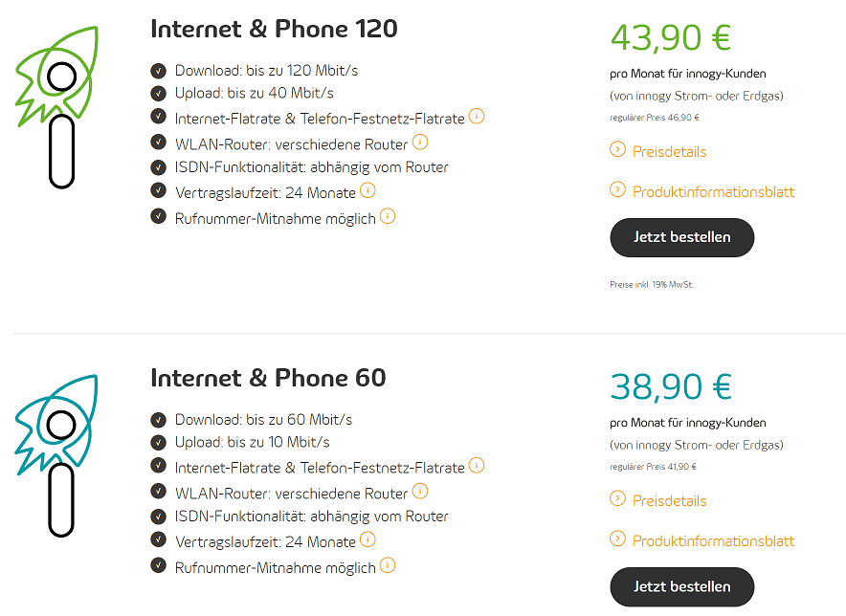The height and width of the screenshot is (616, 846).
Task: Show Vertragslaufzeit info in the 60 plan
Action: coord(367,539)
